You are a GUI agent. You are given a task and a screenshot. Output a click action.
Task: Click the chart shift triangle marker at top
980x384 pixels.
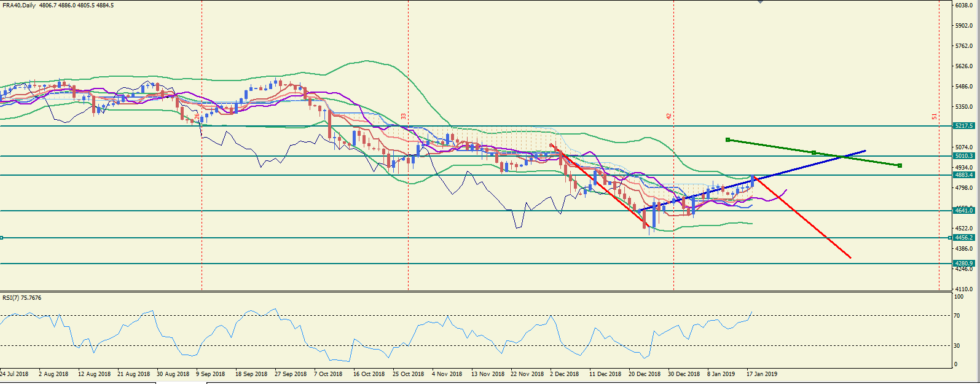click(x=761, y=2)
